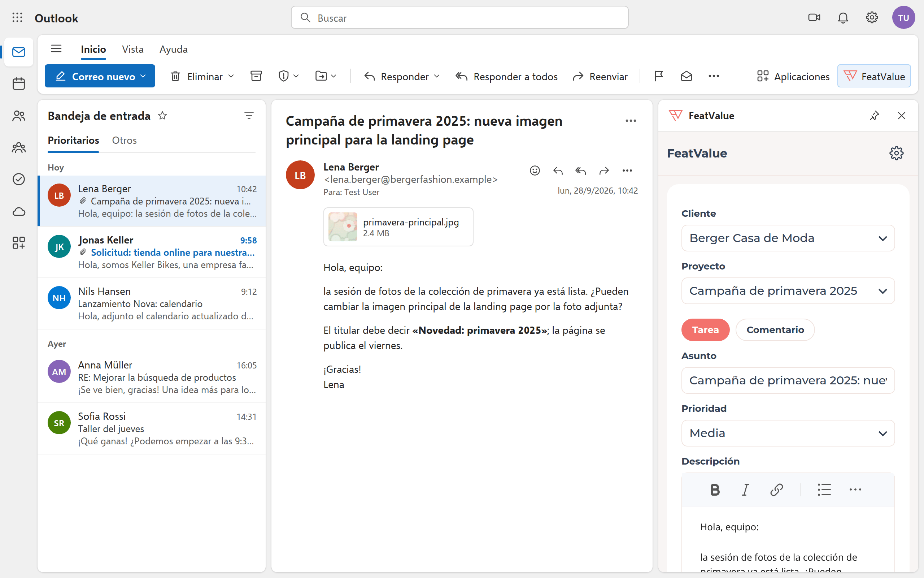Image resolution: width=924 pixels, height=578 pixels.
Task: Open the Cliente dropdown
Action: click(x=788, y=238)
